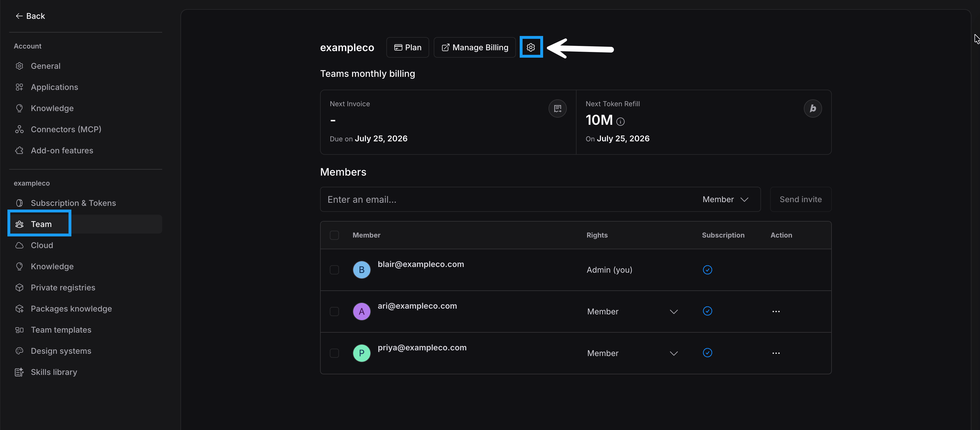This screenshot has width=980, height=430.
Task: Click ari's avatar icon A
Action: 362,311
